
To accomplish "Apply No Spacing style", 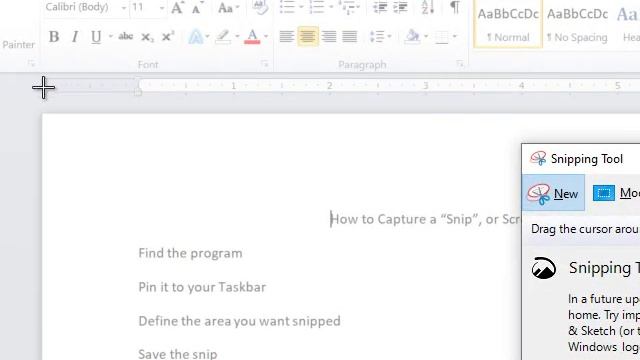I will (577, 25).
